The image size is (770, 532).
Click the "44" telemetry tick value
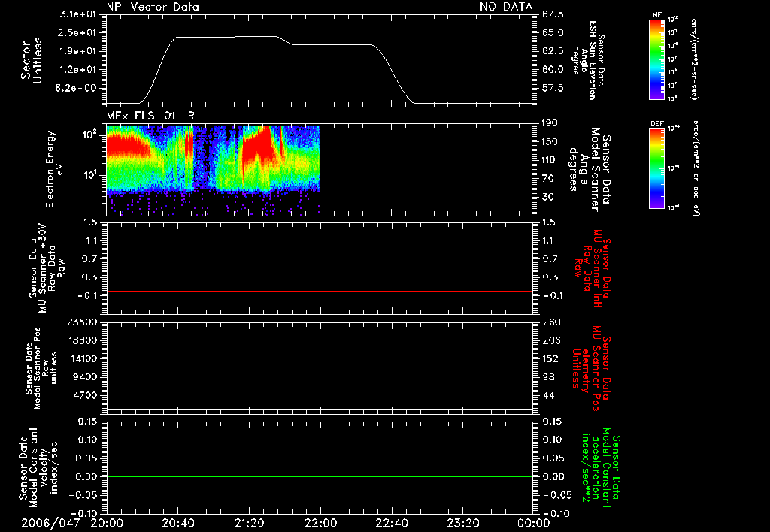coord(548,395)
